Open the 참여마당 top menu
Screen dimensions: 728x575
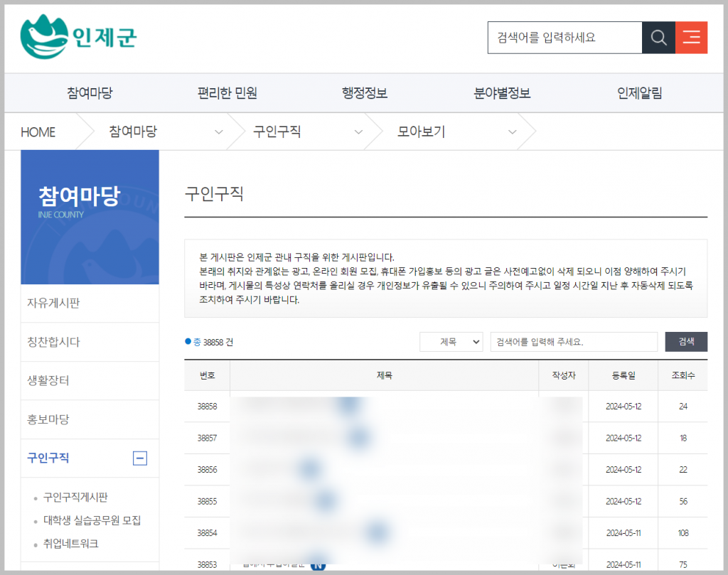(x=90, y=93)
